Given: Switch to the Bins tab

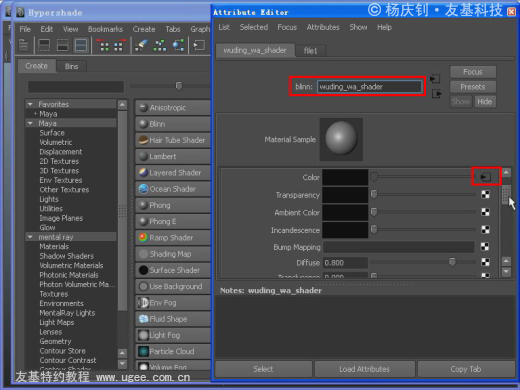Looking at the screenshot, I should (72, 66).
